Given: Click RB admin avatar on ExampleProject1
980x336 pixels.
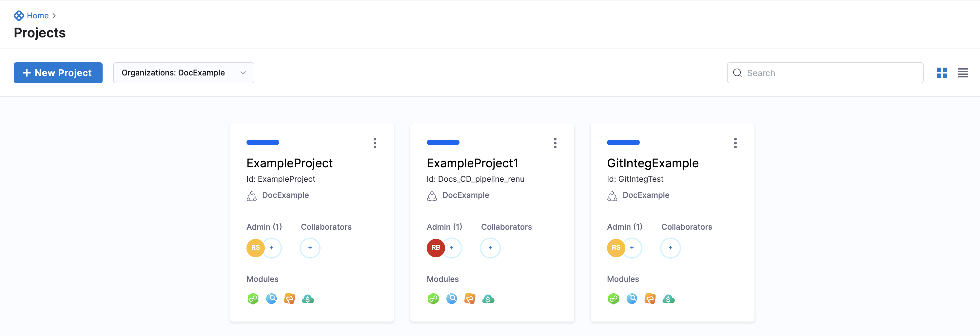Looking at the screenshot, I should click(436, 248).
